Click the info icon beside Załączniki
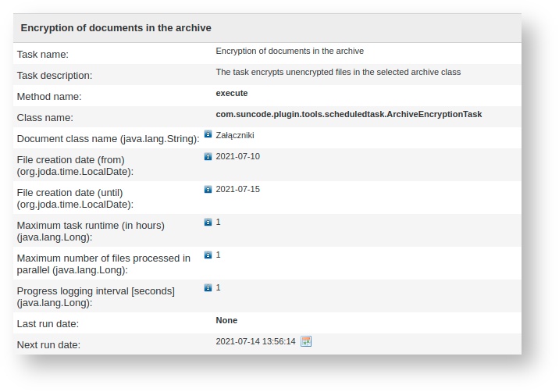The image size is (559, 392). (208, 134)
